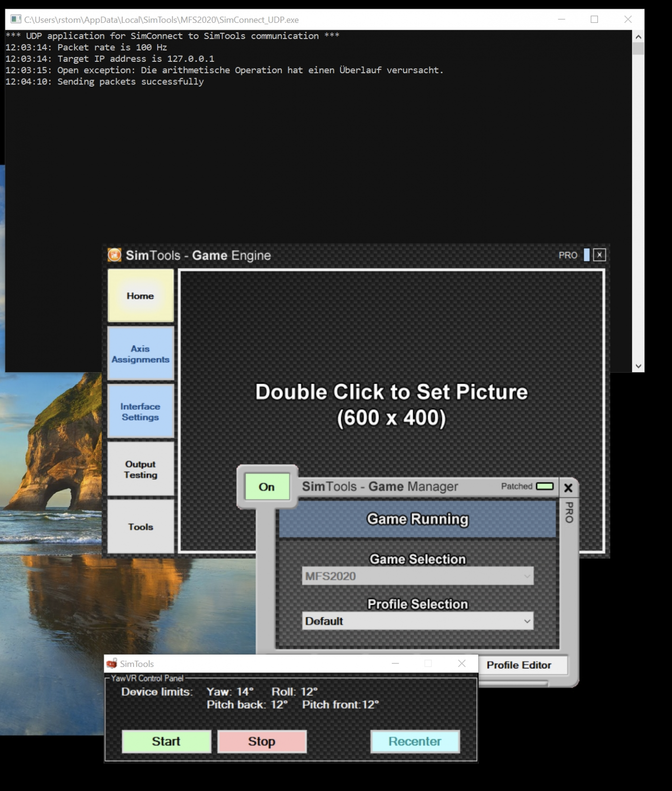This screenshot has width=672, height=791.
Task: Click the 'Roll: 12°' device limit text
Action: [294, 692]
